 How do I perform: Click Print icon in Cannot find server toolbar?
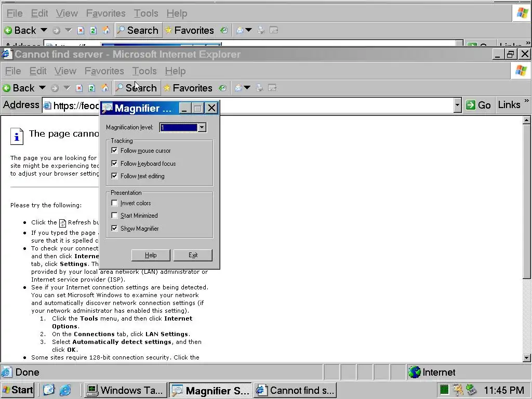click(260, 88)
